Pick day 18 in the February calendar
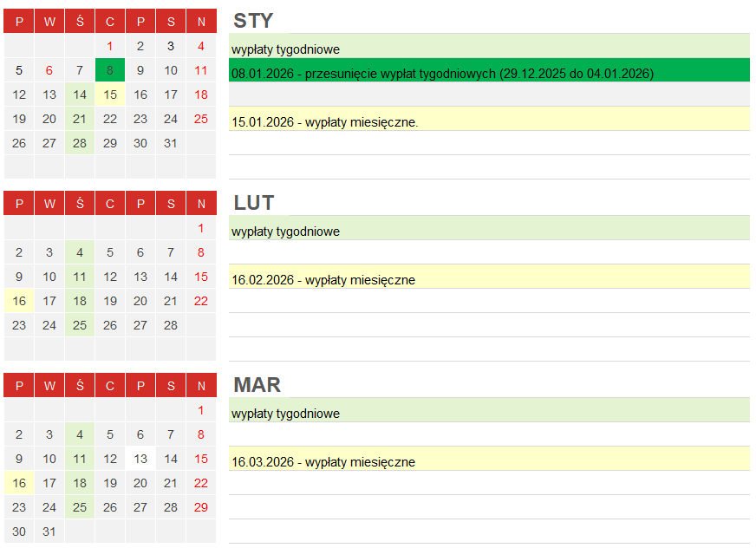The height and width of the screenshot is (548, 756). [80, 301]
